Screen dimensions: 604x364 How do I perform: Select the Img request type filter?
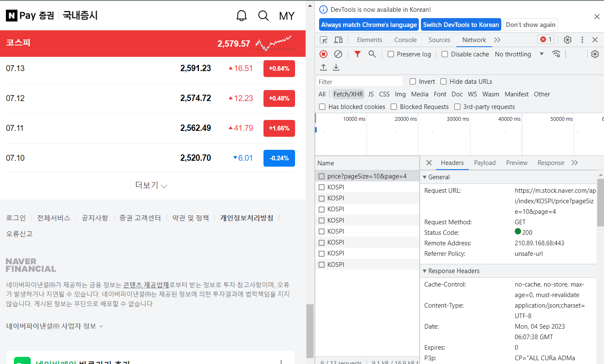(x=400, y=94)
